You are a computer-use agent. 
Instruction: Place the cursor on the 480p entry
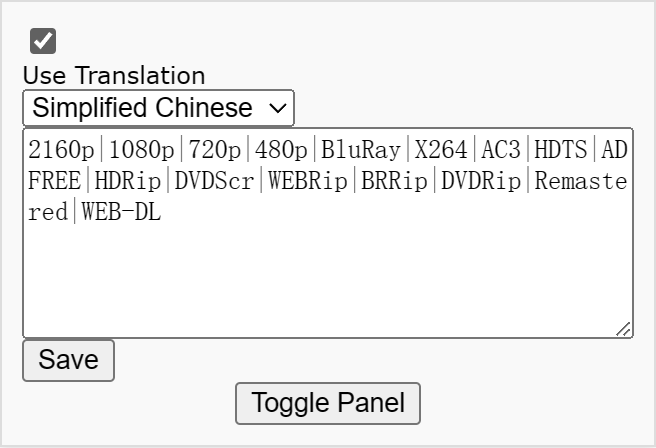pos(281,150)
